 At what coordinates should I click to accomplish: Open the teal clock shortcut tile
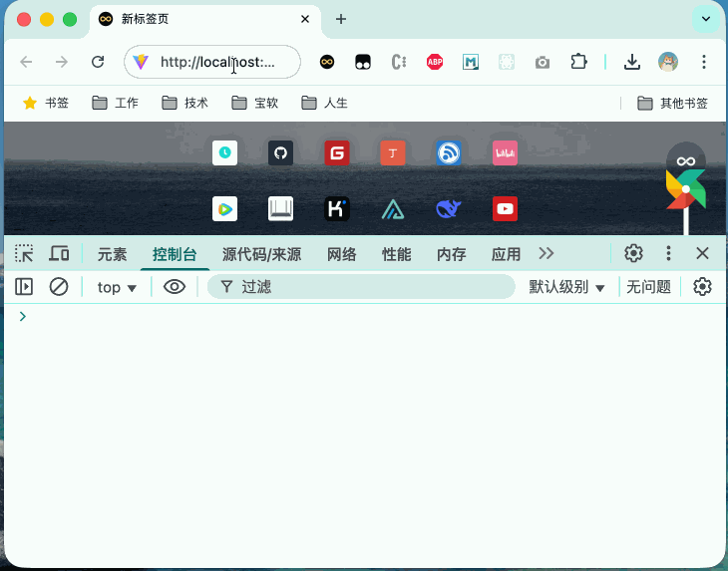coord(224,152)
